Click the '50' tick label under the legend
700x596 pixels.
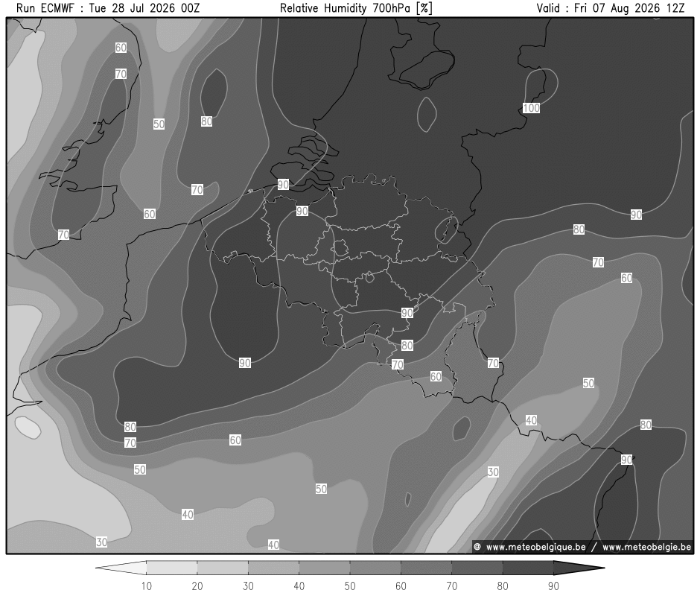point(350,586)
